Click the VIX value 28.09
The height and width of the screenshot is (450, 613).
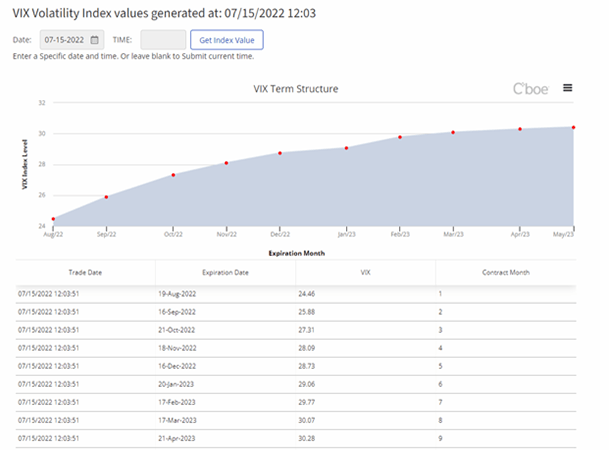[x=306, y=348]
